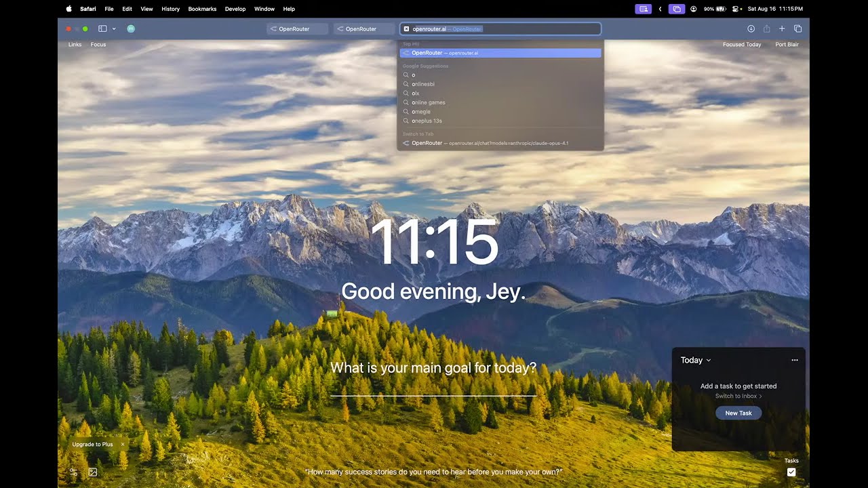The width and height of the screenshot is (868, 488).
Task: Dismiss the Upgrade to Plus banner
Action: 123,444
